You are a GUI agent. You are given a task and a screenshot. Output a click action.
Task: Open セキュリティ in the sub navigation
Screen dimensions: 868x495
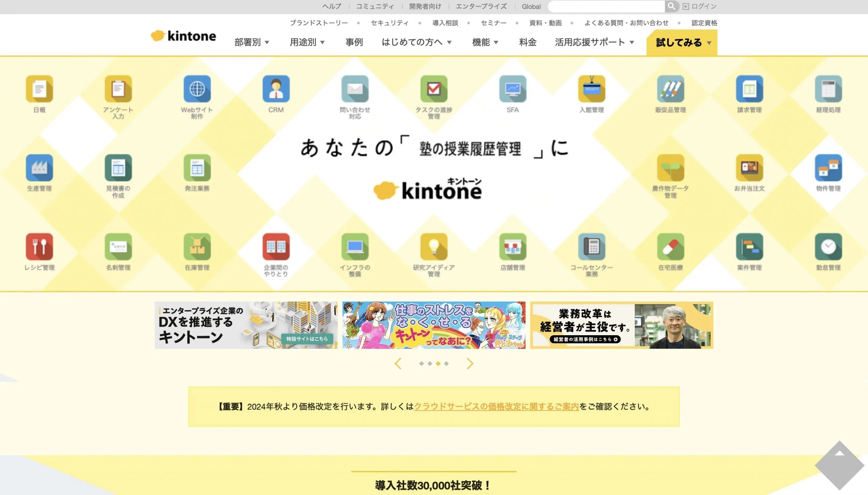tap(390, 23)
